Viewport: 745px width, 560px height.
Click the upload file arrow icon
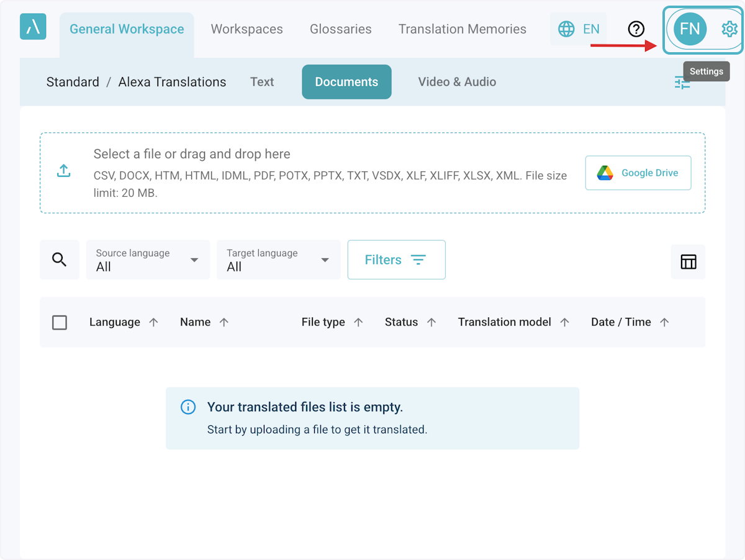[63, 171]
